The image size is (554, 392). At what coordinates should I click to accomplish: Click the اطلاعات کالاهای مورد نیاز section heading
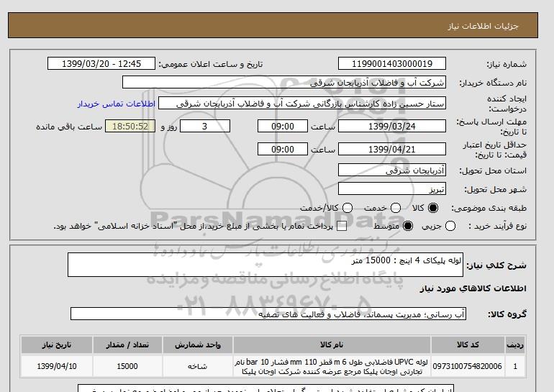(x=473, y=288)
